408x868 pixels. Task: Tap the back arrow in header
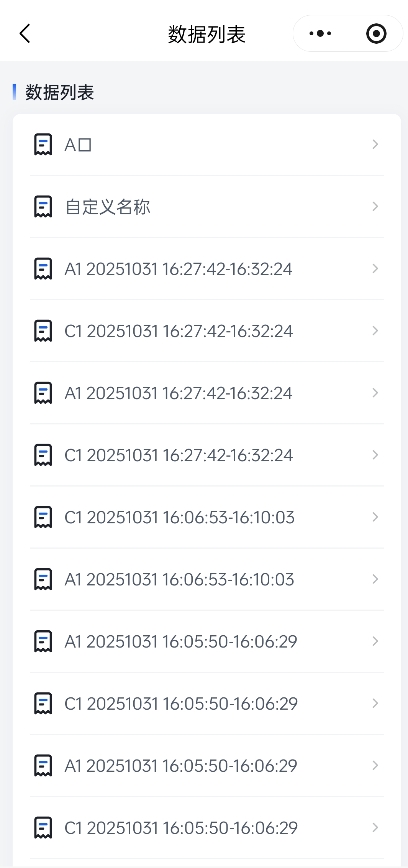click(25, 34)
